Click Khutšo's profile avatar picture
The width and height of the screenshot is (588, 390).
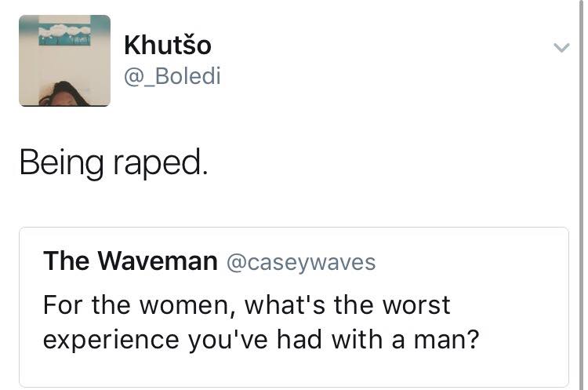64,60
